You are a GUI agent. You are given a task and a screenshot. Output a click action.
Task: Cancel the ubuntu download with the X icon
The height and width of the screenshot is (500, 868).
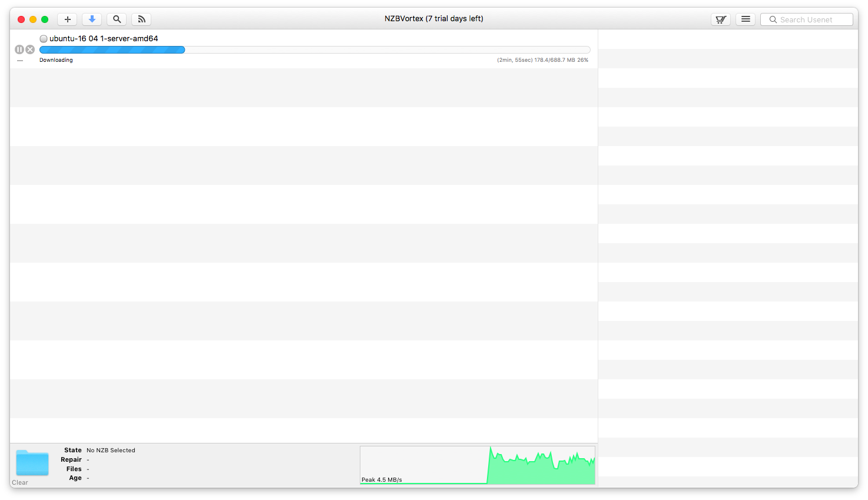pos(30,49)
